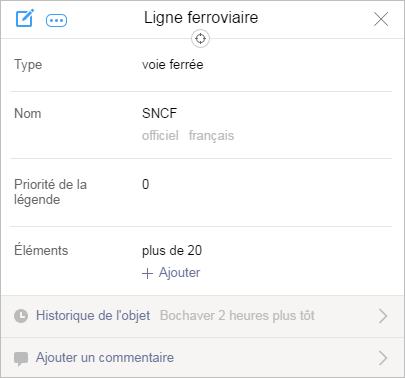The height and width of the screenshot is (378, 405).
Task: Expand the Historique de l'objet chevron
Action: [383, 316]
